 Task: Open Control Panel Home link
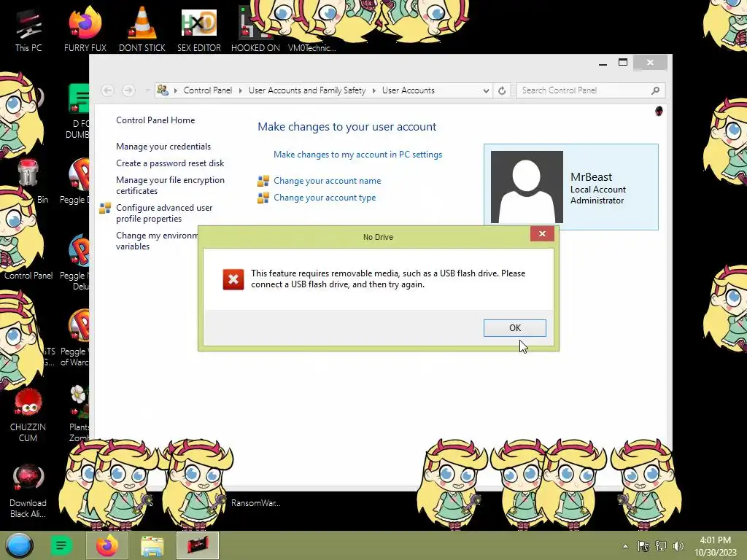point(155,120)
